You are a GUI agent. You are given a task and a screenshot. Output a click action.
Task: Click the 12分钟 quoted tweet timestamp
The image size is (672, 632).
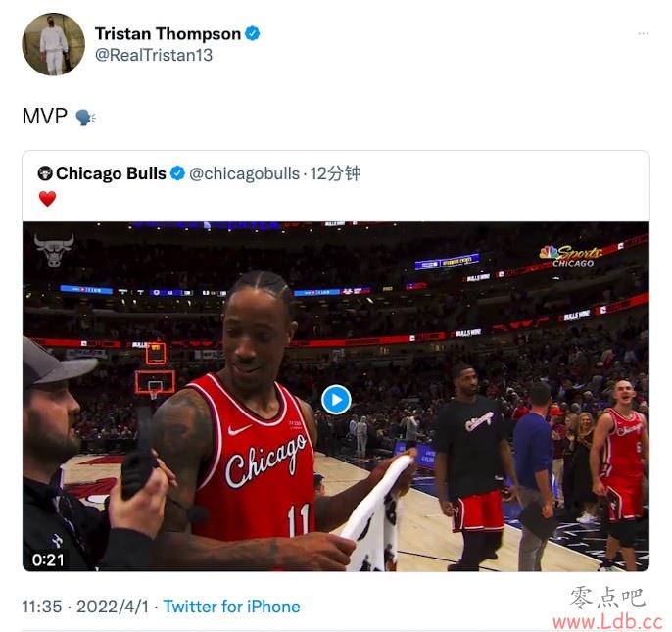tap(336, 173)
